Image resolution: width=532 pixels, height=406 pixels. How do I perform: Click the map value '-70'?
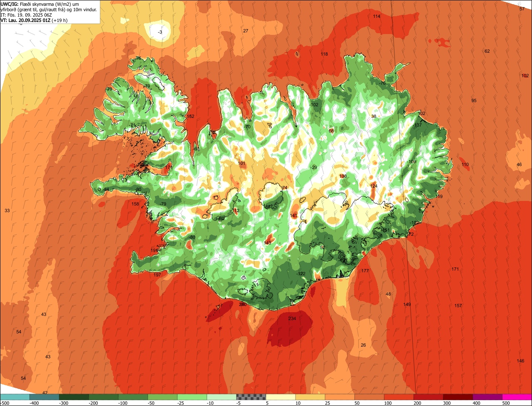click(247, 127)
